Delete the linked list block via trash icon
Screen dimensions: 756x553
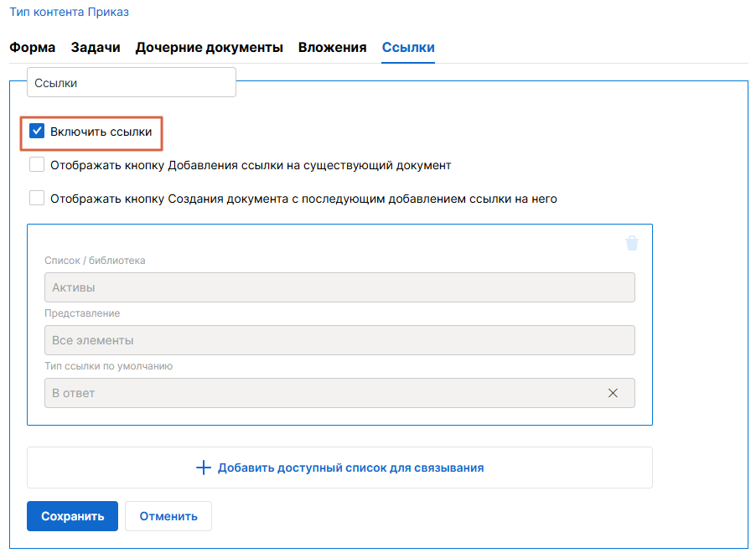(x=632, y=243)
